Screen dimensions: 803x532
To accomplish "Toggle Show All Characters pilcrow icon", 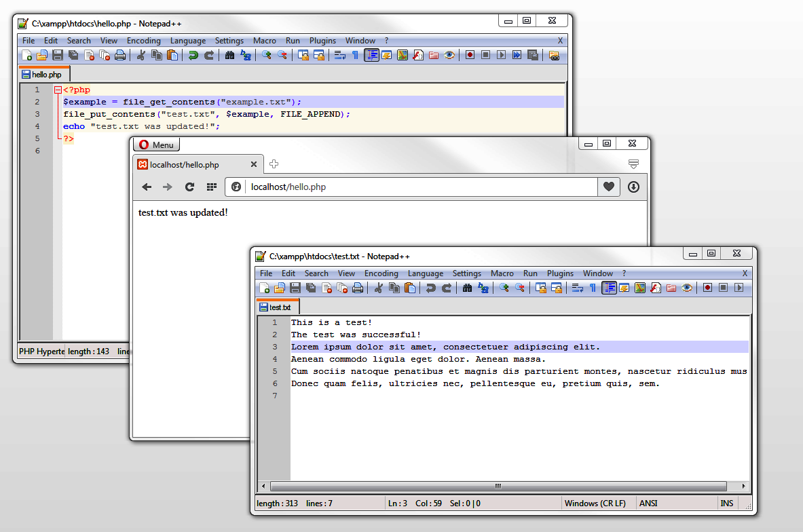I will pyautogui.click(x=356, y=55).
